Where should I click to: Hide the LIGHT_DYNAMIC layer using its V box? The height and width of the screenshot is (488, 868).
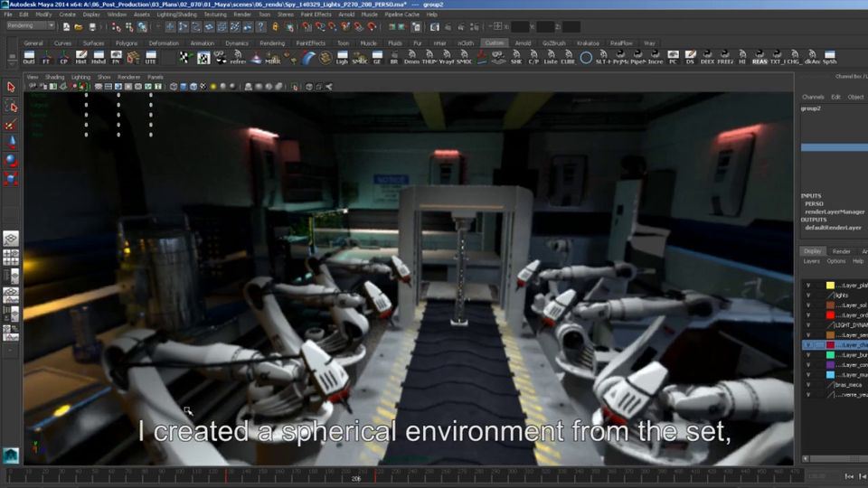pyautogui.click(x=808, y=324)
